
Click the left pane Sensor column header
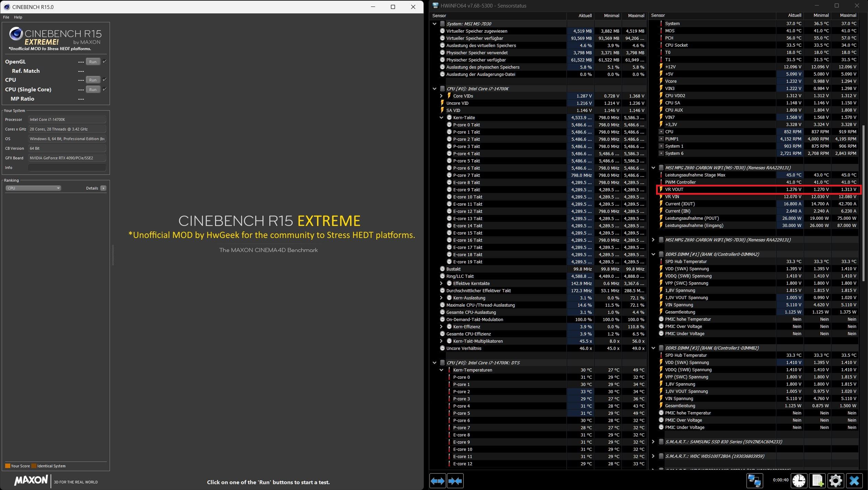(x=498, y=15)
